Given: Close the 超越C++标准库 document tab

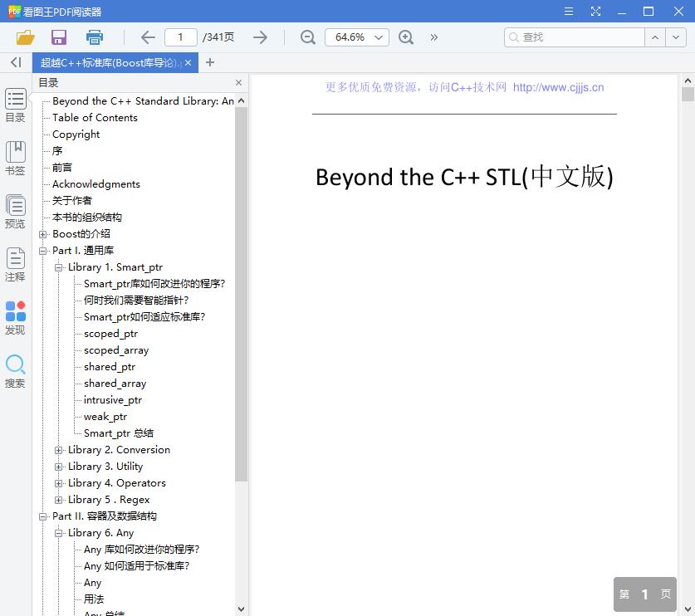Looking at the screenshot, I should tap(188, 62).
